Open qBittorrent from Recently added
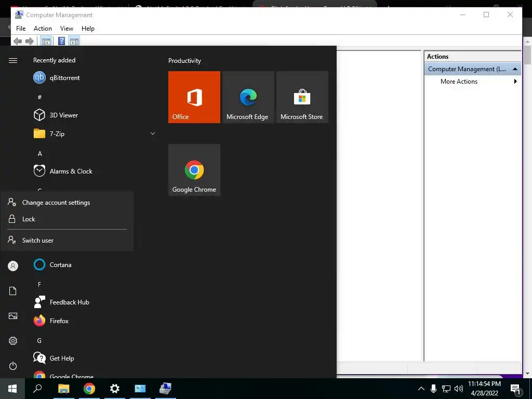 tap(95, 78)
